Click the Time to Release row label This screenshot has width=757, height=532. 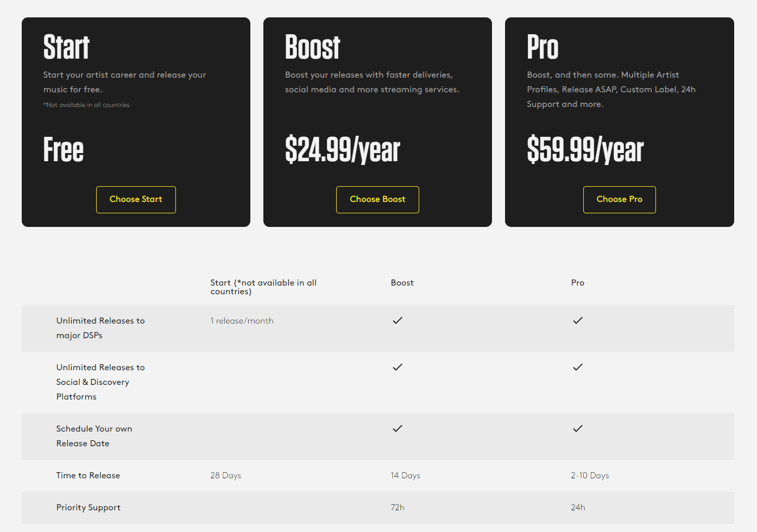(88, 476)
